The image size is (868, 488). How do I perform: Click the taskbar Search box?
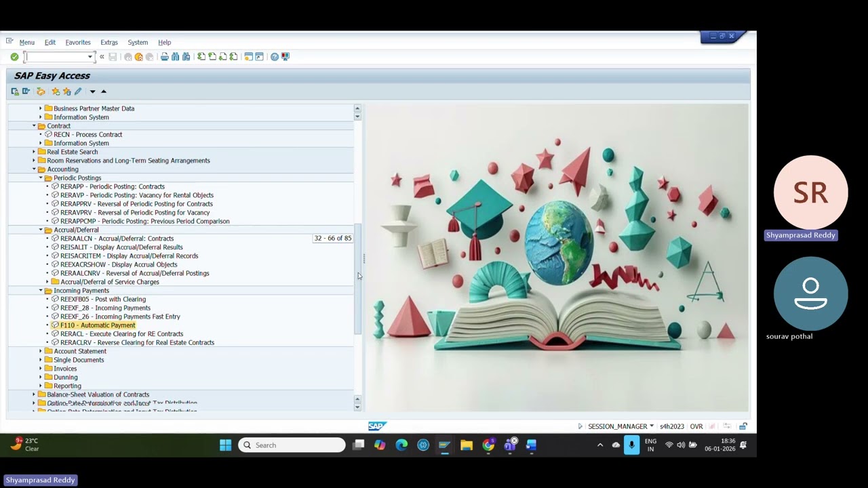tap(292, 445)
